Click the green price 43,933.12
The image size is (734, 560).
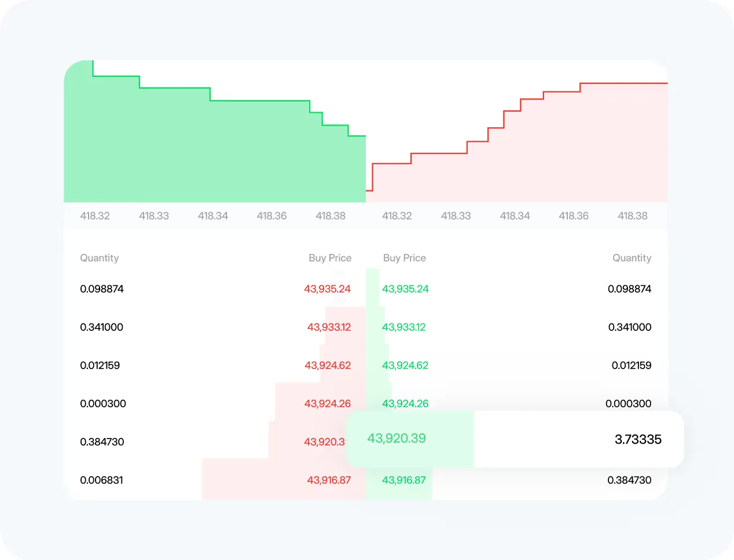click(403, 327)
